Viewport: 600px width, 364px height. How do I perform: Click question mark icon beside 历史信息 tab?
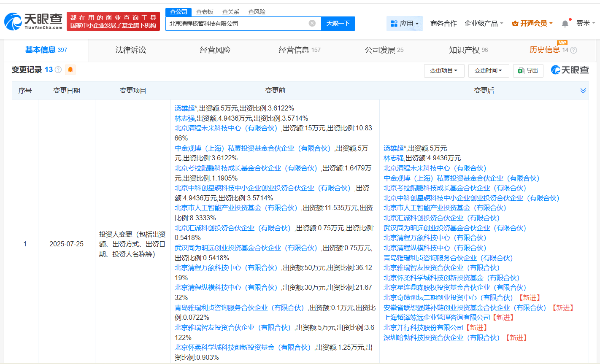coord(573,50)
